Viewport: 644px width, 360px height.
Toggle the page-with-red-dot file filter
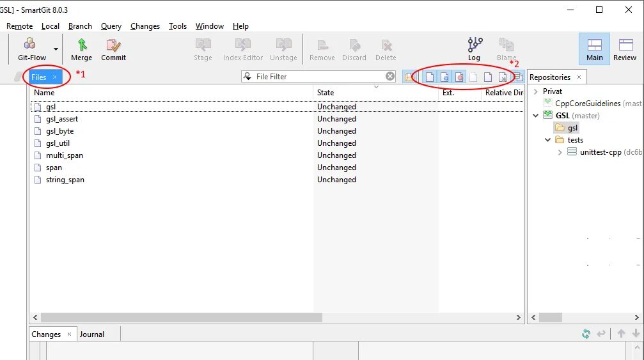point(459,77)
